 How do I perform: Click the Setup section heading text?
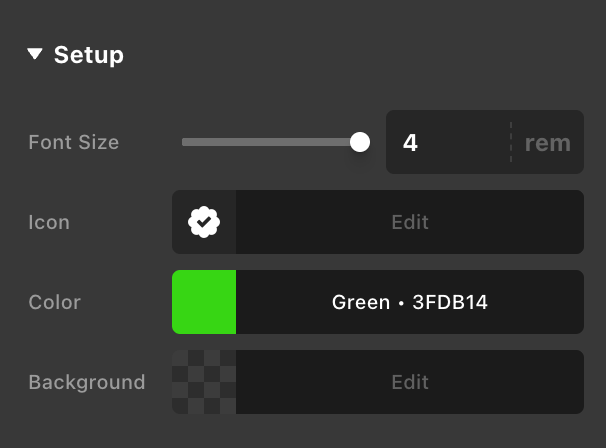[x=89, y=54]
